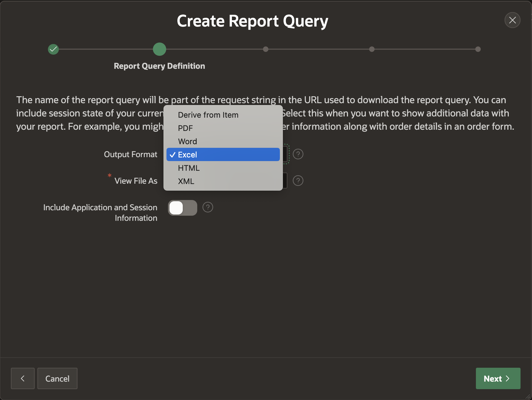
Task: Open help for Include Application and Session Information
Action: (208, 207)
